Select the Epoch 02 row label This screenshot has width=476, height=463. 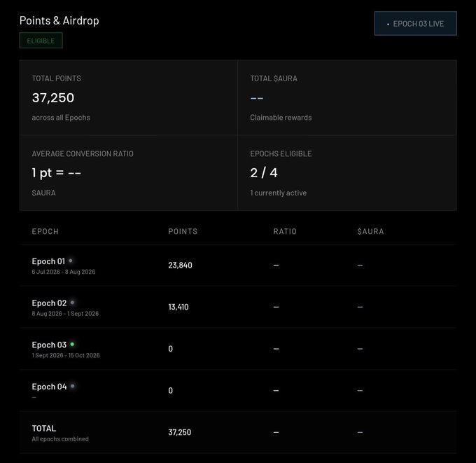49,303
